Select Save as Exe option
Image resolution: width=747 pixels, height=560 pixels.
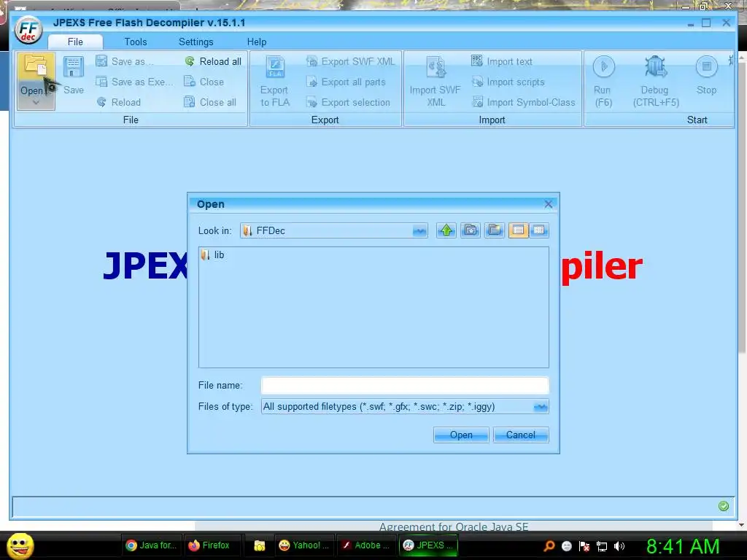coord(134,82)
